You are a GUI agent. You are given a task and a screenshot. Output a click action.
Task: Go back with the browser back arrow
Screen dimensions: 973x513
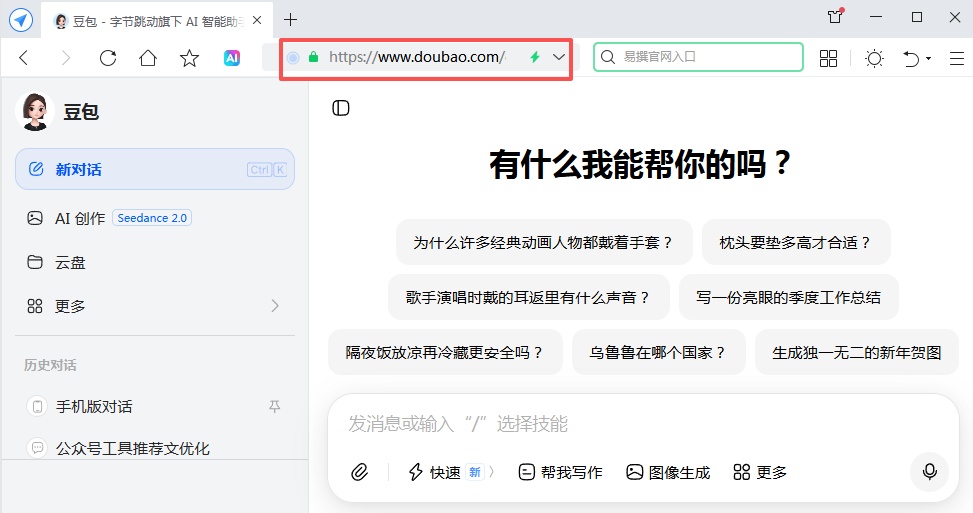click(x=24, y=58)
